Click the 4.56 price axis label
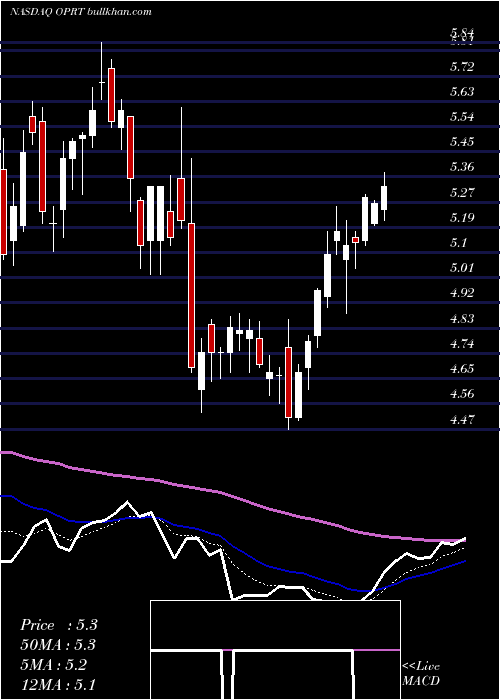The image size is (500, 700). (462, 394)
